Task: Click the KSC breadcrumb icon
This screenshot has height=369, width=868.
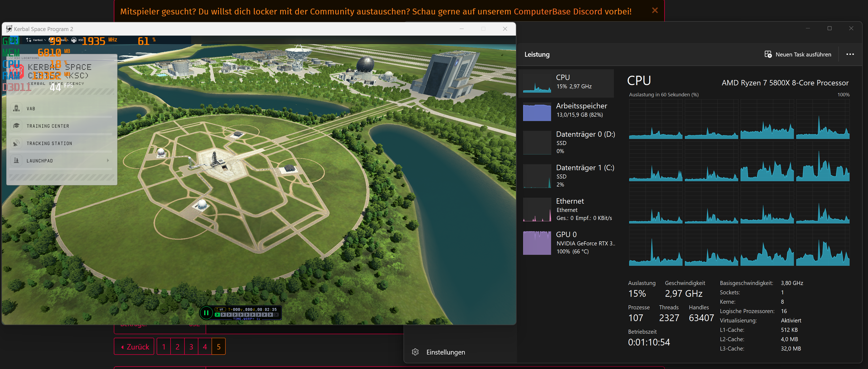Action: point(74,40)
